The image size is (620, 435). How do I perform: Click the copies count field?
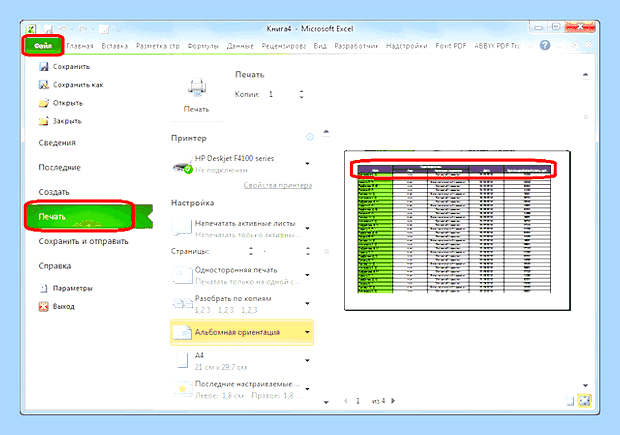point(282,94)
